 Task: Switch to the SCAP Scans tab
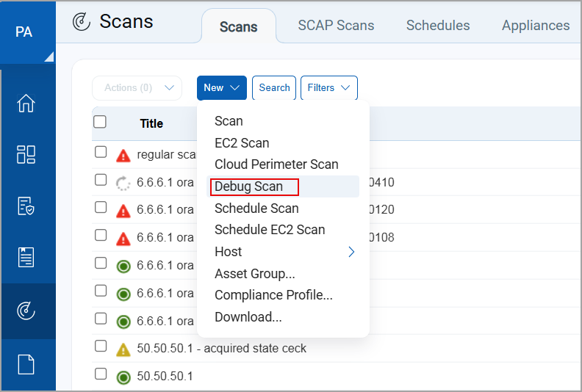click(x=336, y=25)
